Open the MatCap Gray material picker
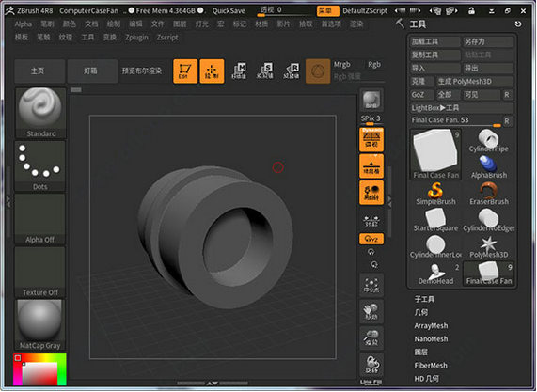 (x=40, y=325)
